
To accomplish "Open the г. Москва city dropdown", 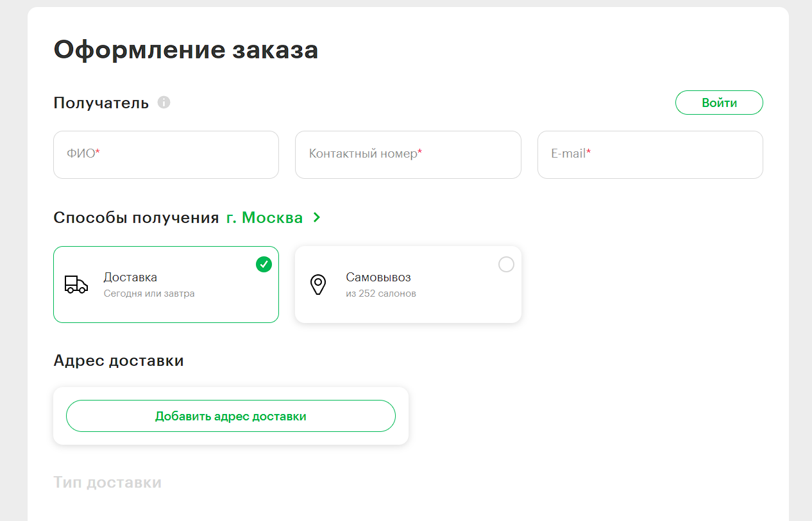I will (x=264, y=218).
